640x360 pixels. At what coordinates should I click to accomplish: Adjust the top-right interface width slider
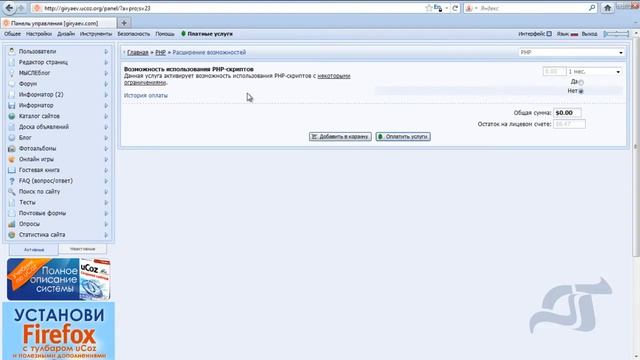pos(616,34)
